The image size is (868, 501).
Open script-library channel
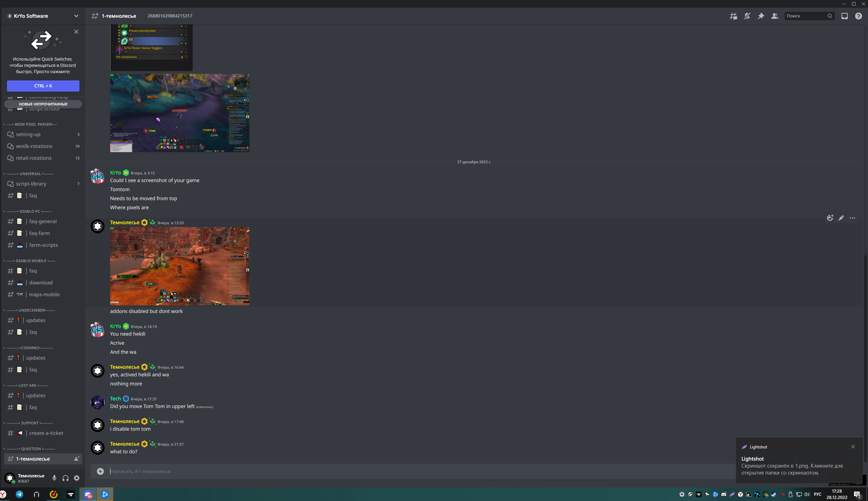click(x=43, y=184)
